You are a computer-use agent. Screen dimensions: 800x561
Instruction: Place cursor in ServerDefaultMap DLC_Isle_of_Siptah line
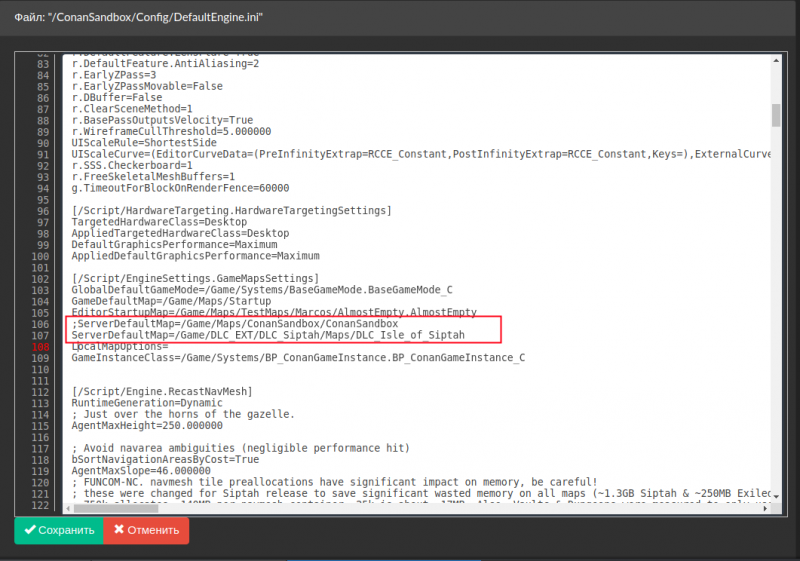[x=268, y=335]
